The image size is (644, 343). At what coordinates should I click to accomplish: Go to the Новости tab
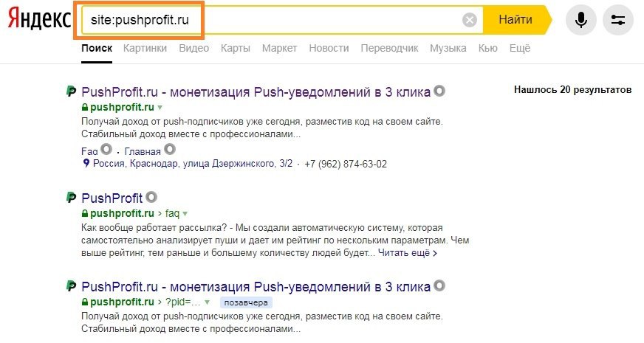click(329, 48)
